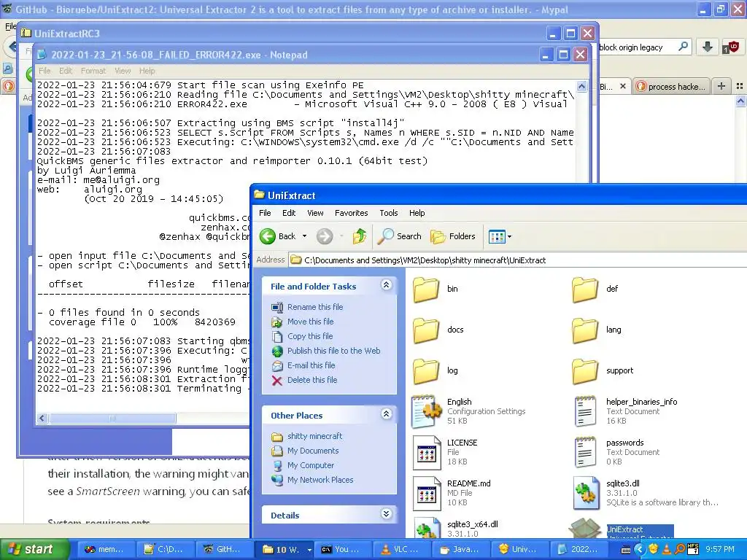Image resolution: width=747 pixels, height=560 pixels.
Task: Open the View menu in UniExtract explorer
Action: click(x=315, y=213)
